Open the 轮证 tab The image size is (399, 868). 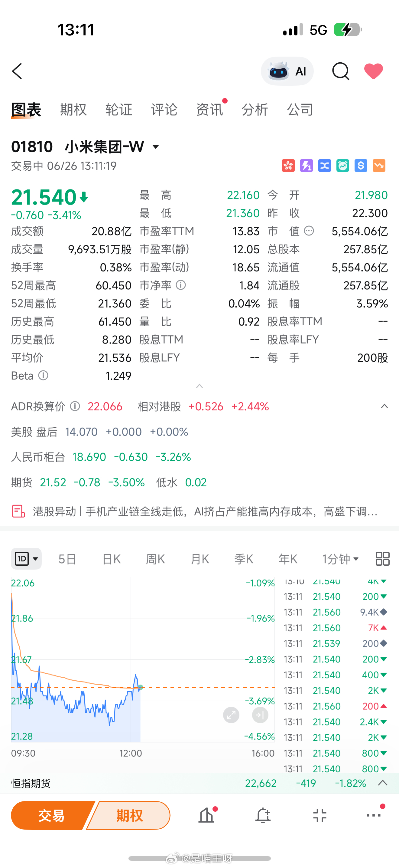[x=119, y=110]
